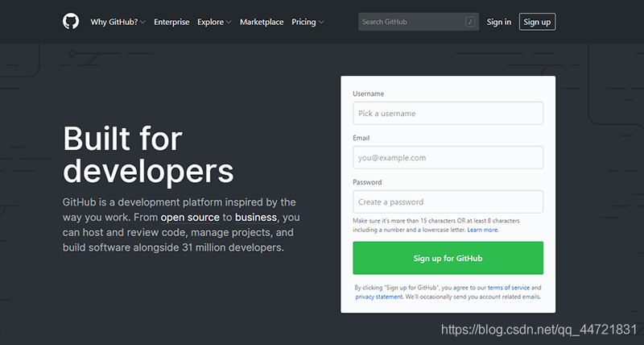Open the terms of service link
Viewport: 644px width, 345px height.
[509, 288]
